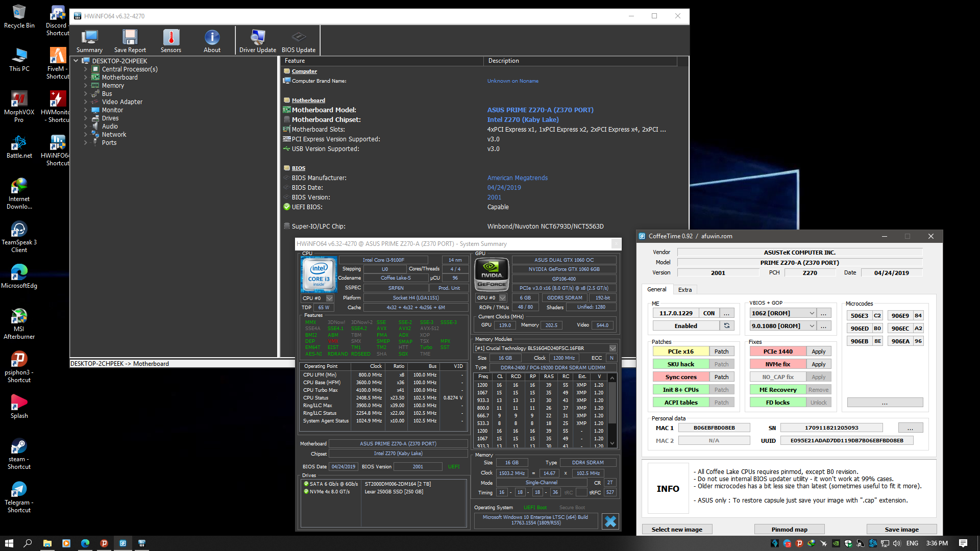This screenshot has height=551, width=980.
Task: Expand the Video Adapter tree node
Action: [85, 102]
